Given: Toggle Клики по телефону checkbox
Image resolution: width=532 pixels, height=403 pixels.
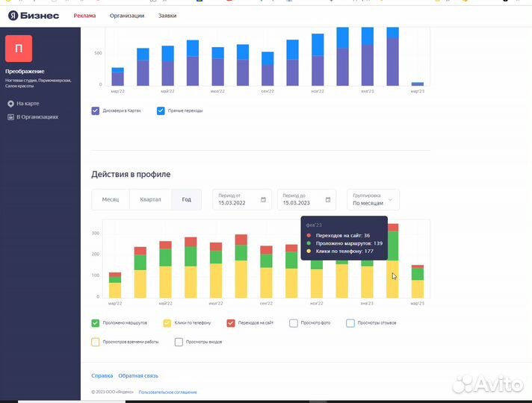Looking at the screenshot, I should pos(167,323).
